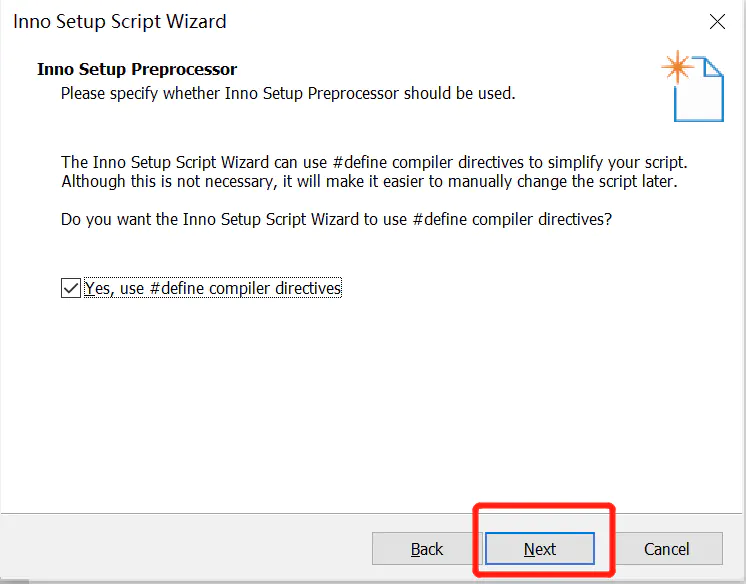Screen dimensions: 746x584
Task: Click the folded page corner of document icon
Action: point(714,67)
